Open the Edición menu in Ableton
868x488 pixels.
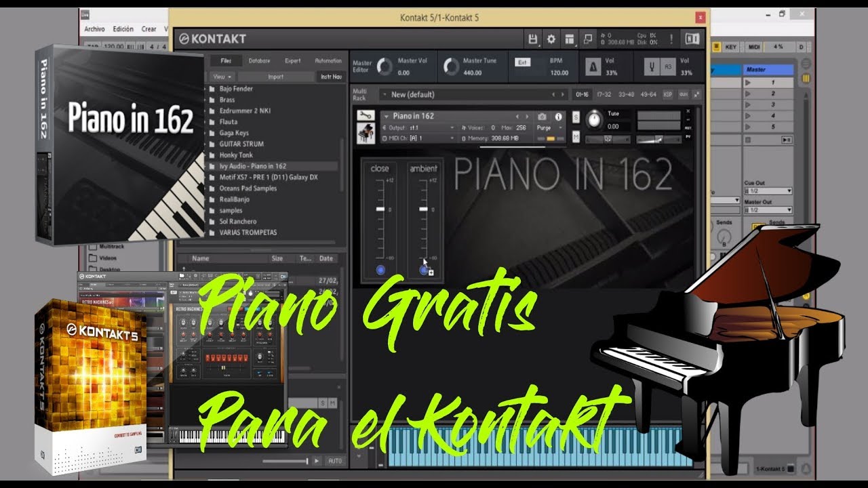(x=123, y=29)
